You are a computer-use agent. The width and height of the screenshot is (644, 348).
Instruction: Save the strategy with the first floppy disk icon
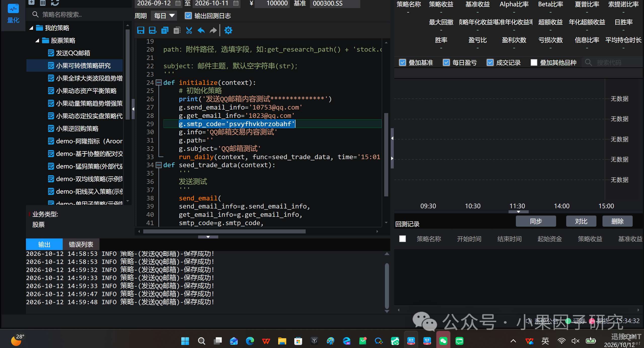[x=141, y=30]
